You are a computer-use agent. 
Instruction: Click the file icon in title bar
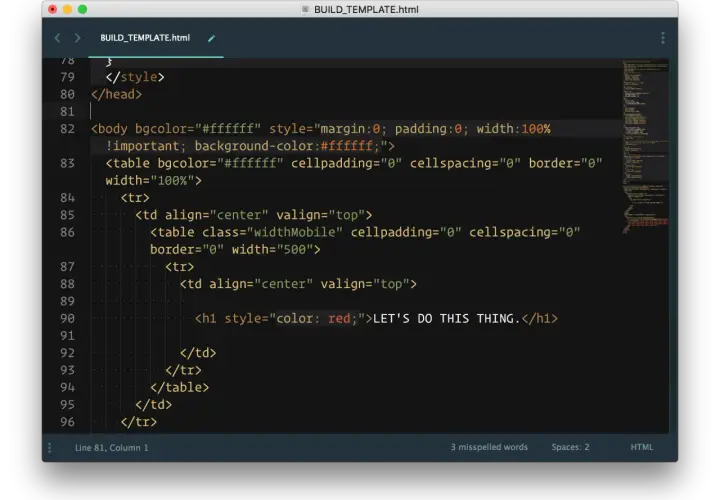tap(305, 9)
